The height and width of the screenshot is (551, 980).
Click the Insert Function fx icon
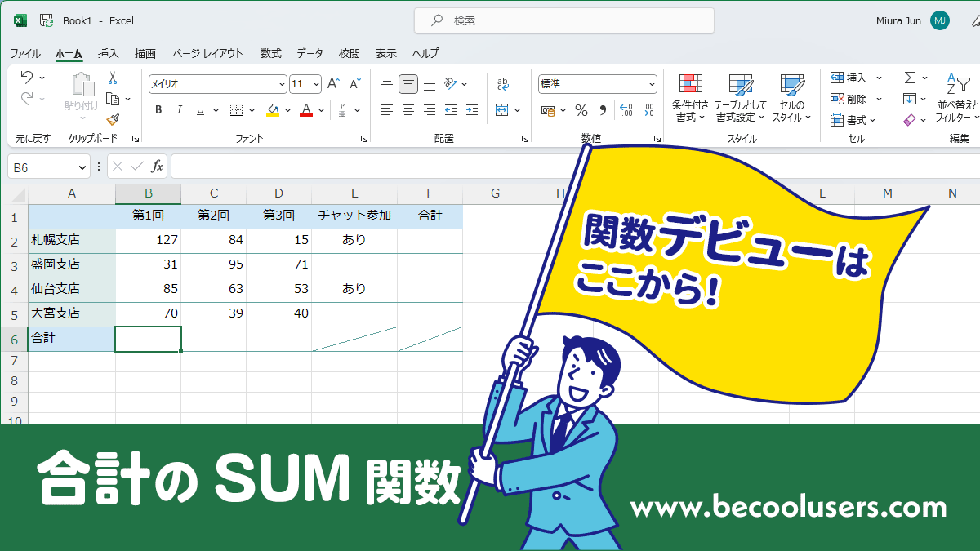click(x=157, y=167)
